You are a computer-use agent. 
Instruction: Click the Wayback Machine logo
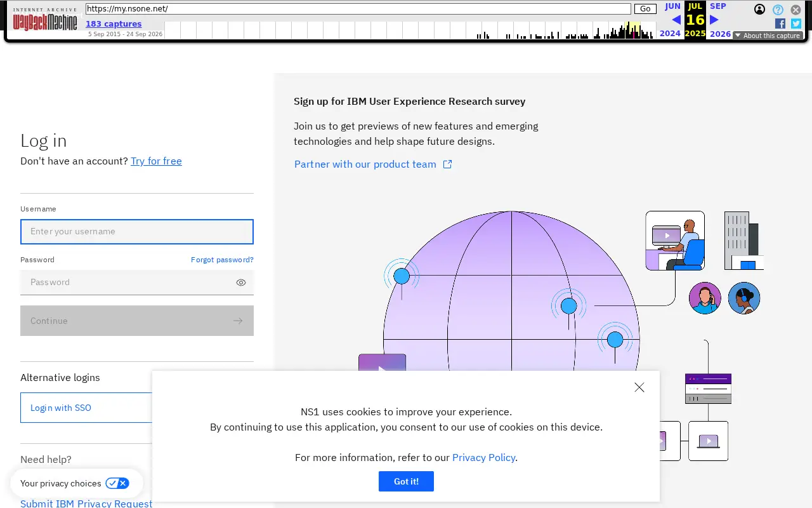(45, 20)
